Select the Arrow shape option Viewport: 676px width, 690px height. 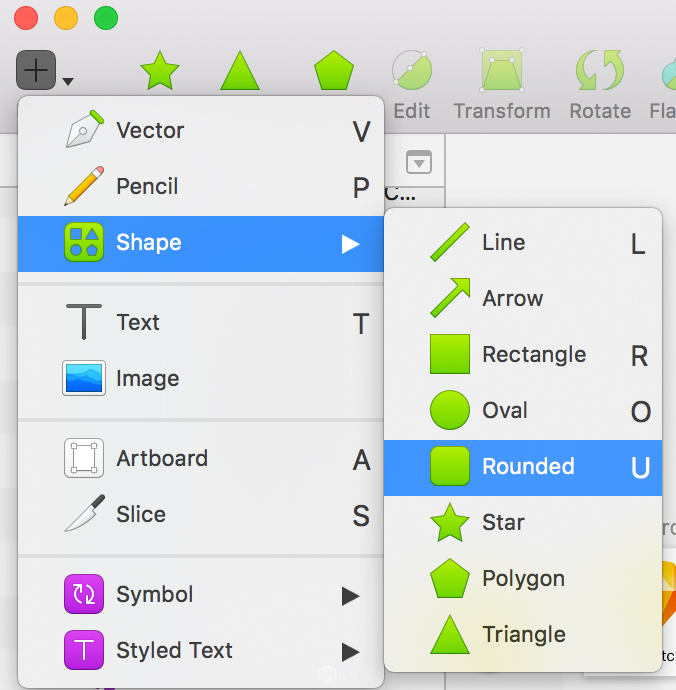(x=523, y=299)
